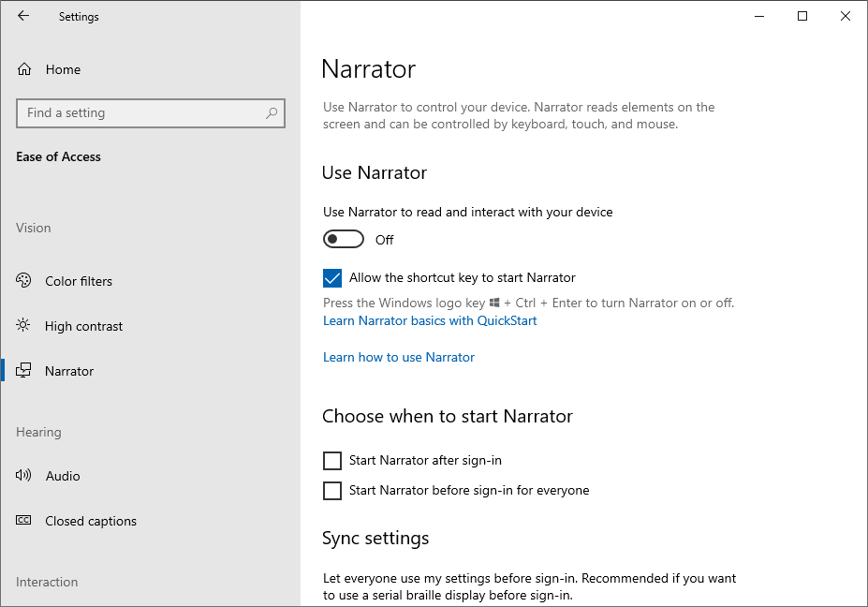Click the Narrator page title

[368, 69]
